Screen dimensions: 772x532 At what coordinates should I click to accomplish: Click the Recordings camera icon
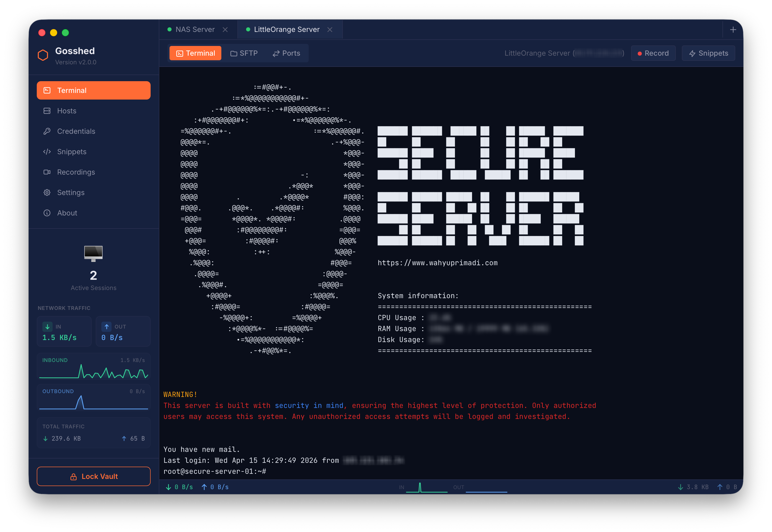(x=47, y=172)
